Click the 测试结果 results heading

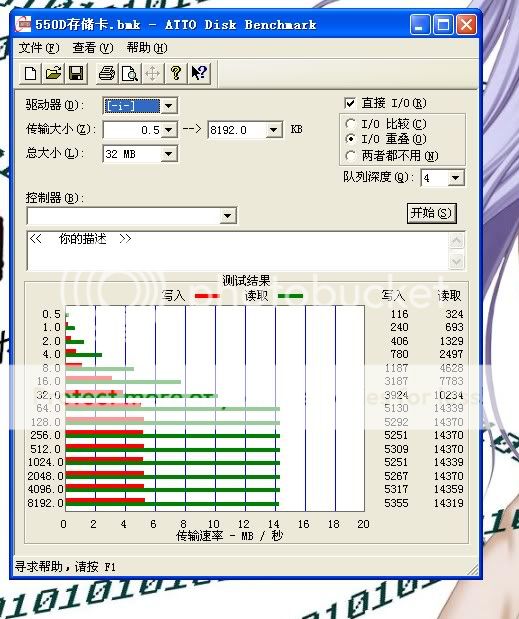click(246, 281)
